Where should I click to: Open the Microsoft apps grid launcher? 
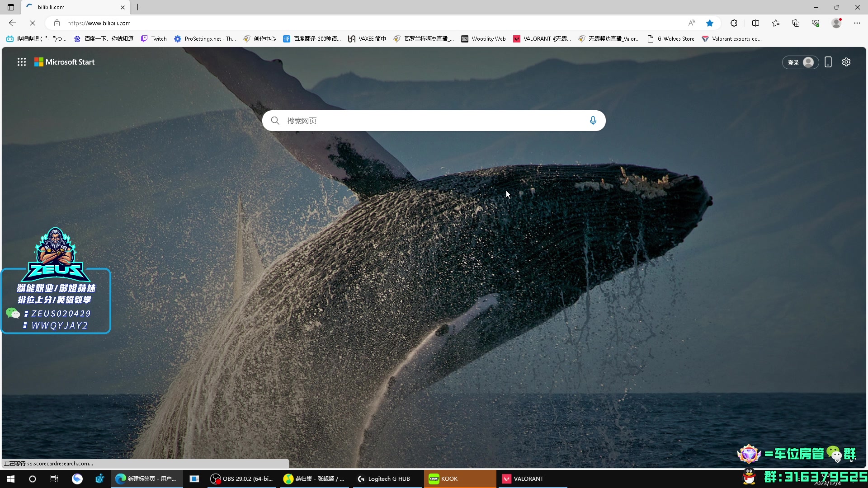tap(22, 62)
